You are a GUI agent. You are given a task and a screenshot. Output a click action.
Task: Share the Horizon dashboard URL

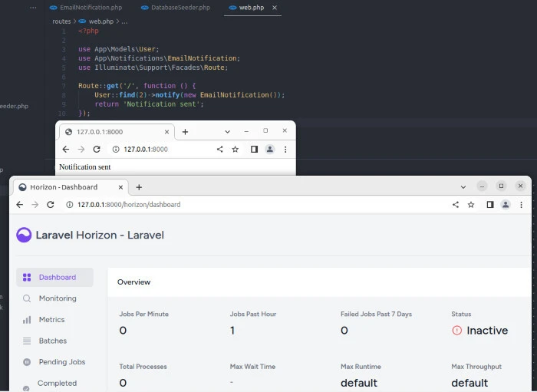point(456,205)
